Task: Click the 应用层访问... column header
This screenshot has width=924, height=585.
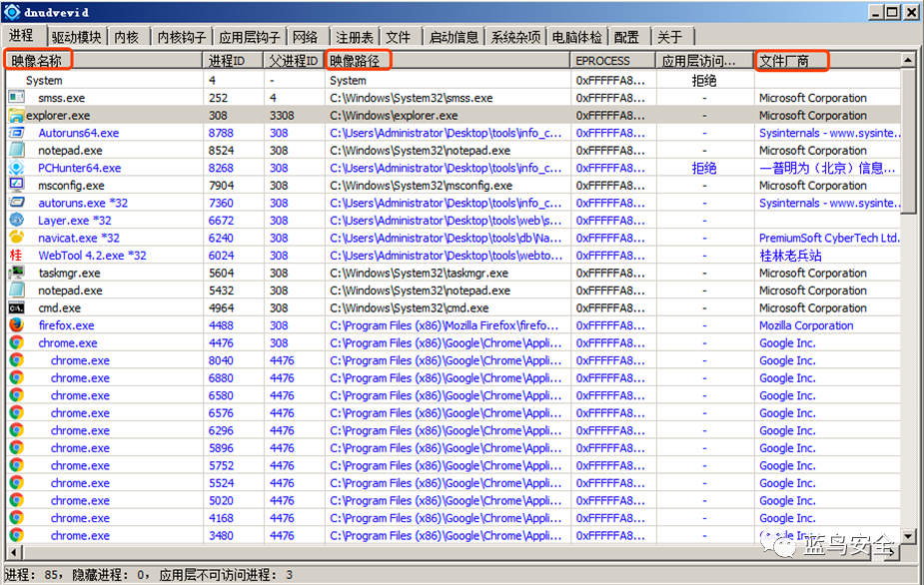Action: [x=705, y=61]
